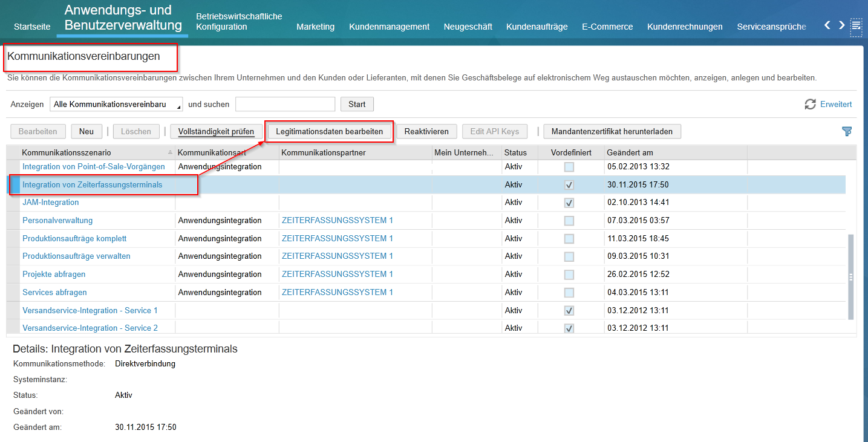Screen dimensions: 868x442
Task: Open Produktionsaufträge komplett scenario link
Action: point(74,238)
